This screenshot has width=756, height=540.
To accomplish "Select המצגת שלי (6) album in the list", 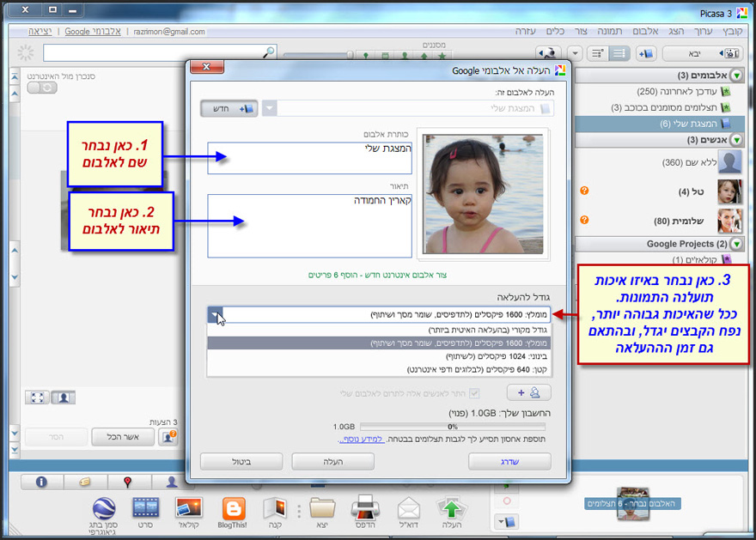I will 660,124.
